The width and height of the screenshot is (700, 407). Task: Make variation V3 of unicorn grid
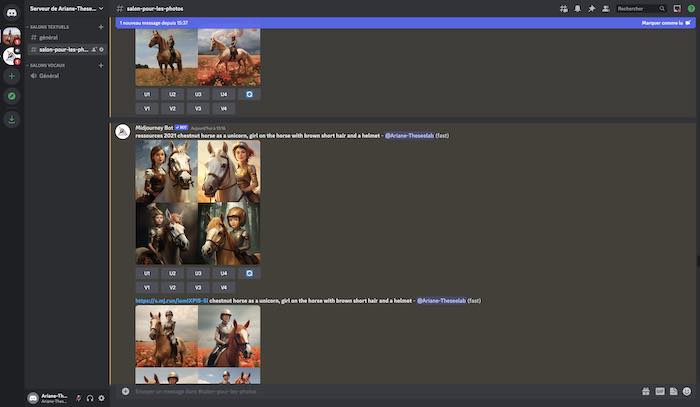click(198, 287)
